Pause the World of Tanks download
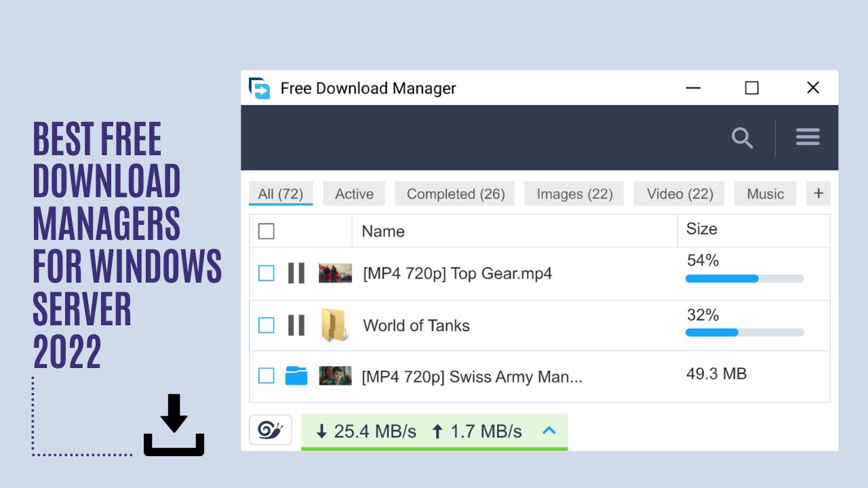The width and height of the screenshot is (868, 488). click(296, 325)
